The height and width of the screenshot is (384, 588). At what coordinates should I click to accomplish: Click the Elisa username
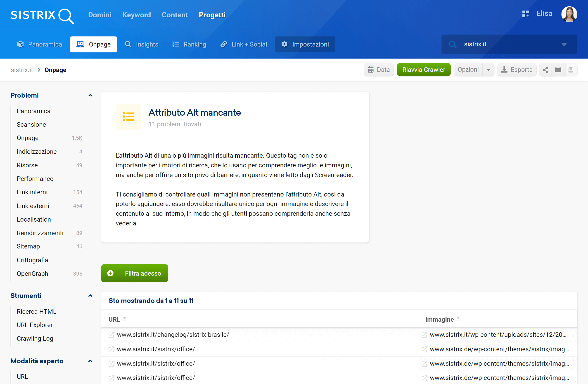coord(544,14)
